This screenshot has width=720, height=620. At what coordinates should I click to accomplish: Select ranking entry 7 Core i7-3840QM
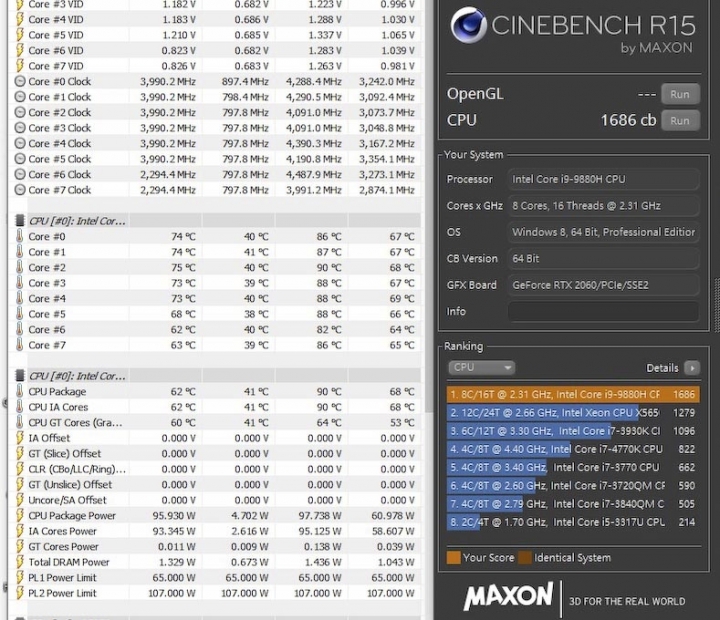point(573,504)
